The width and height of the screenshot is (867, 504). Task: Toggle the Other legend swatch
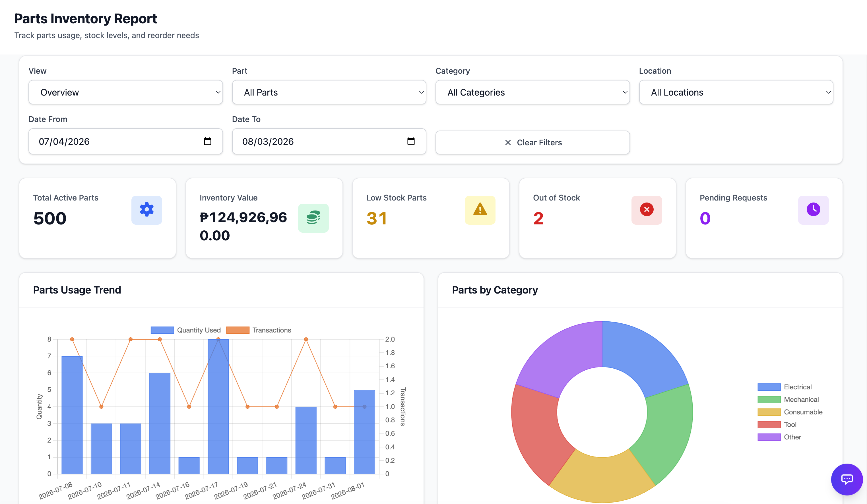(769, 437)
